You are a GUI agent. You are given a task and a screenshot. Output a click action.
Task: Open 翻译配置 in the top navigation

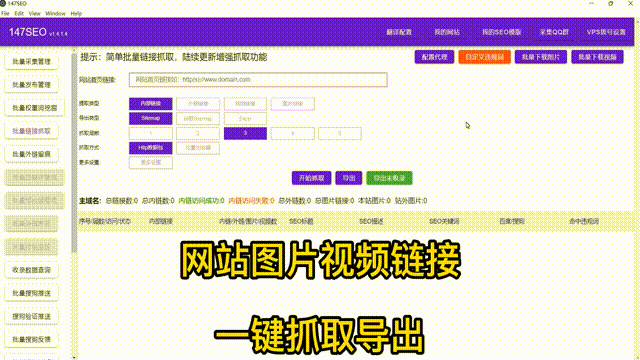click(x=399, y=32)
